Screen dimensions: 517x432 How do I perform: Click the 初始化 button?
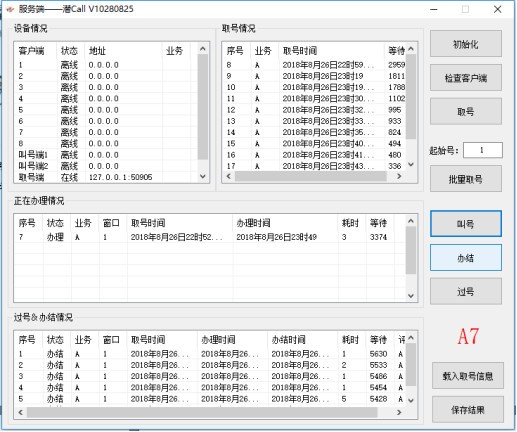[466, 44]
